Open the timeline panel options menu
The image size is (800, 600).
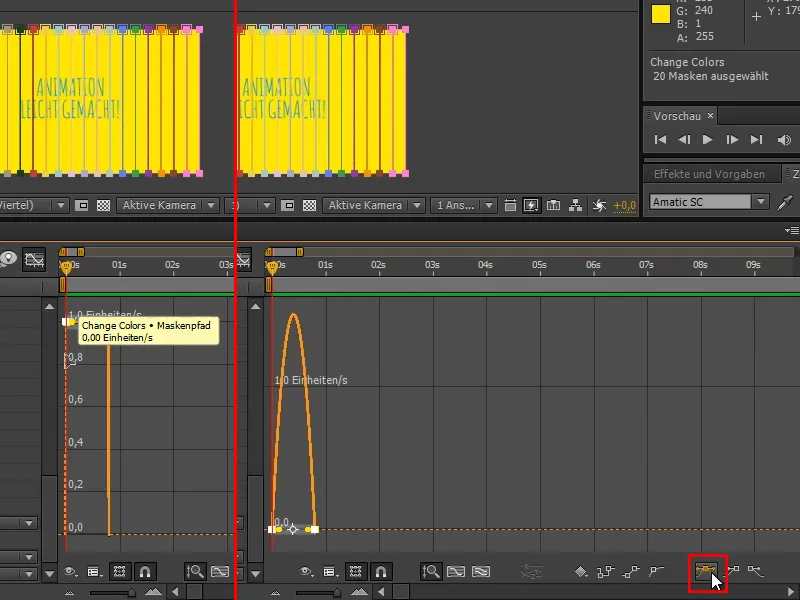(792, 231)
